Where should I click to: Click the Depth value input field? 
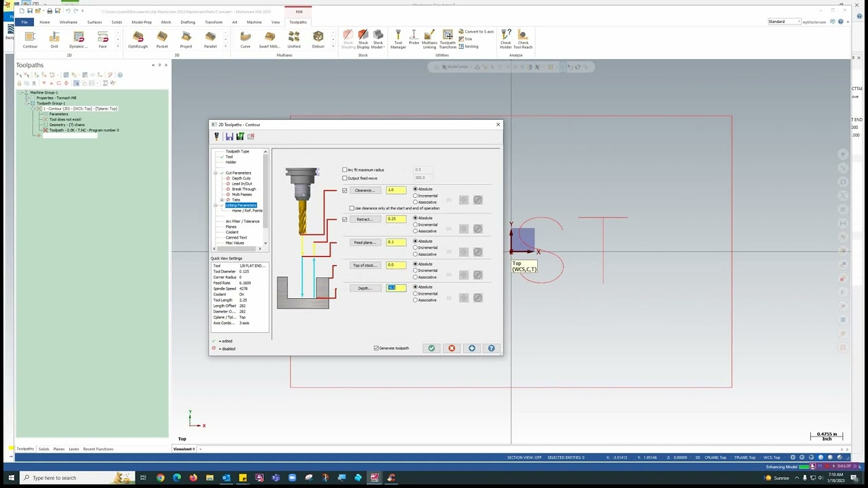396,288
